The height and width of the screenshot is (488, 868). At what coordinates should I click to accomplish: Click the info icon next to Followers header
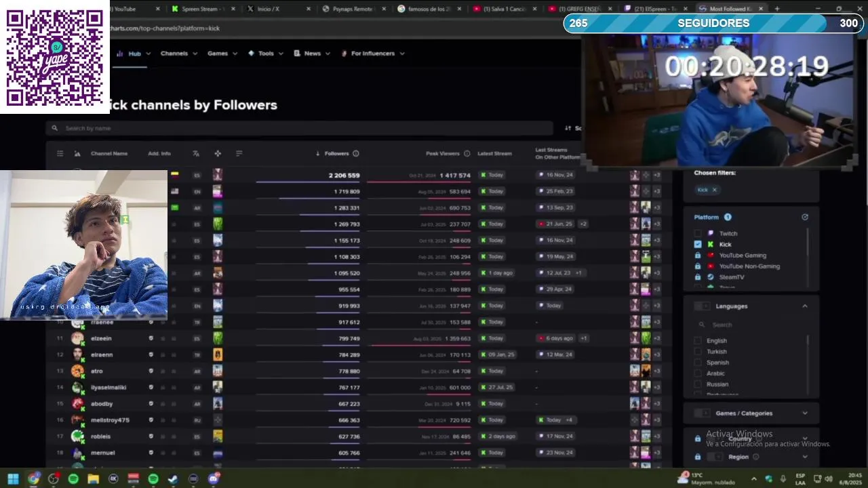point(356,154)
